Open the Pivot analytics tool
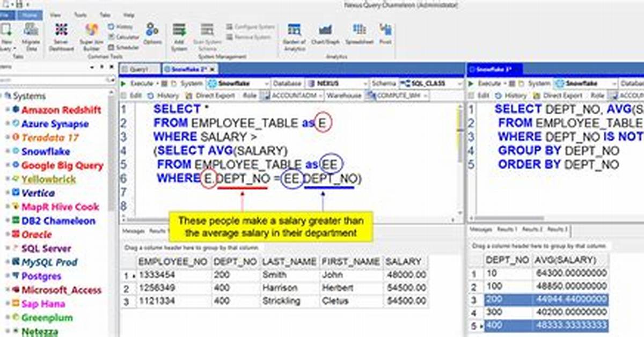 (x=385, y=33)
